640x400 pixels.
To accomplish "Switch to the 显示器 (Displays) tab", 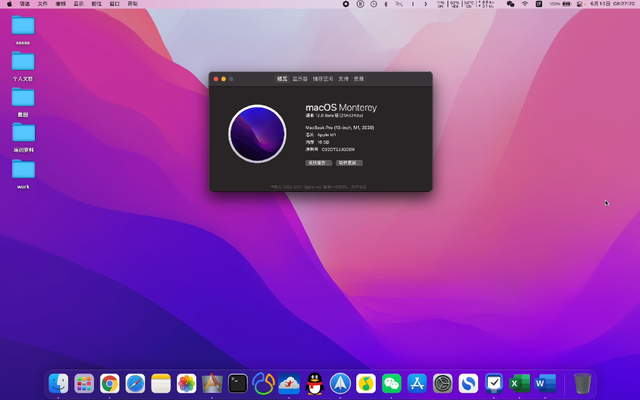I will (x=300, y=78).
